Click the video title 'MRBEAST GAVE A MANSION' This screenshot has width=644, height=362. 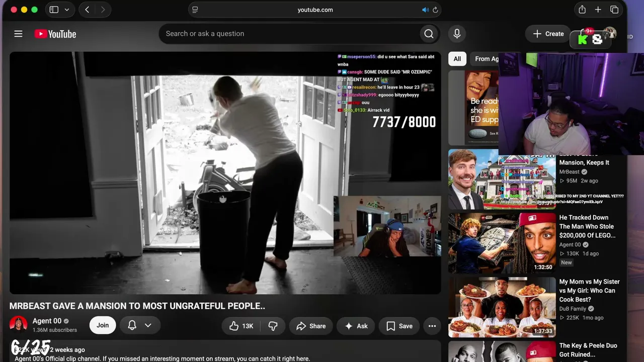point(137,306)
